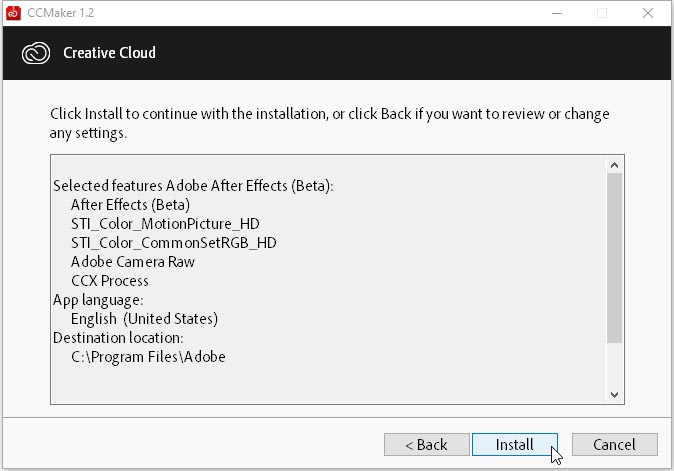This screenshot has height=471, width=674.
Task: Click the scroll up arrow of summary box
Action: click(614, 165)
